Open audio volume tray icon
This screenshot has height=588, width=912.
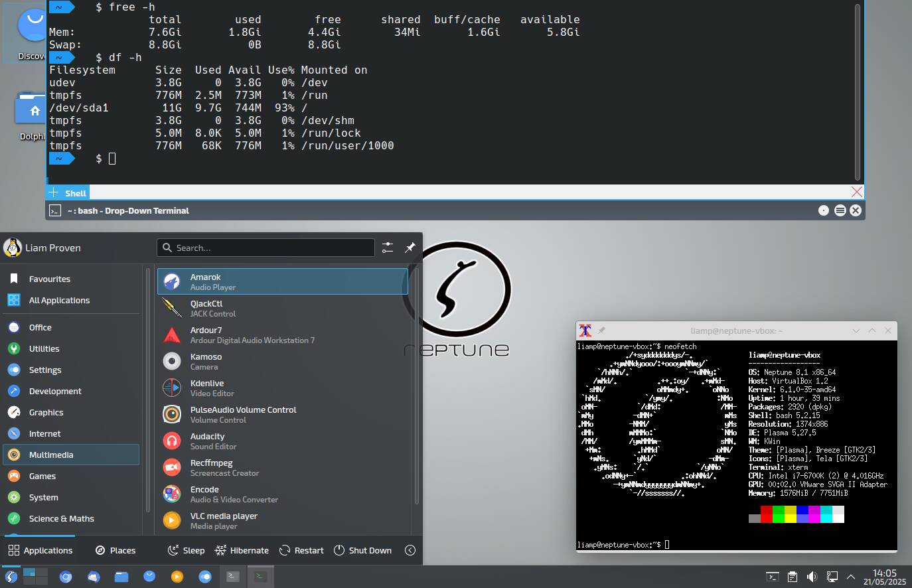[812, 577]
